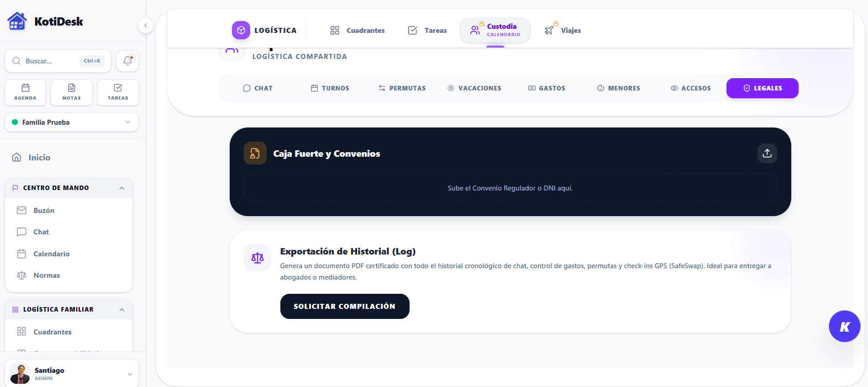Open the Chat sub-tab
868x387 pixels.
[258, 88]
